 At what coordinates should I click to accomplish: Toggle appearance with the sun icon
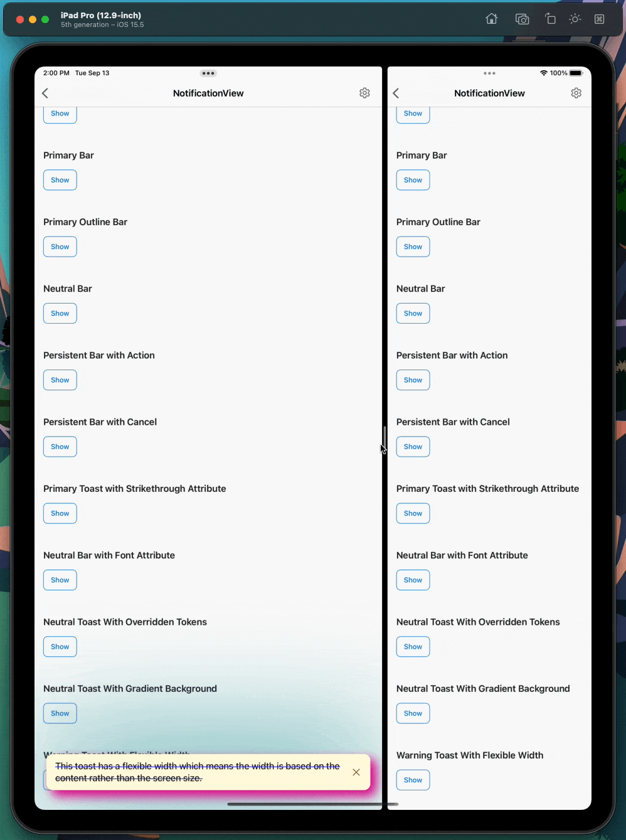pos(575,19)
